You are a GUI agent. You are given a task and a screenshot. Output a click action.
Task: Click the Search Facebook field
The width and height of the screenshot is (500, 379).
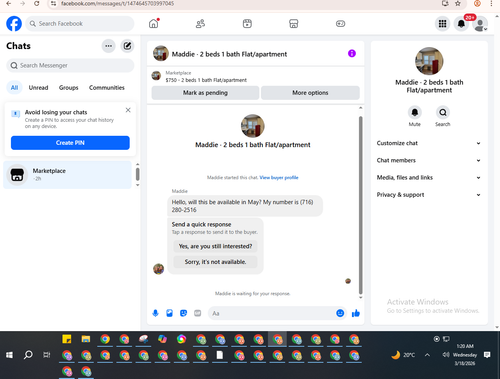(x=80, y=24)
